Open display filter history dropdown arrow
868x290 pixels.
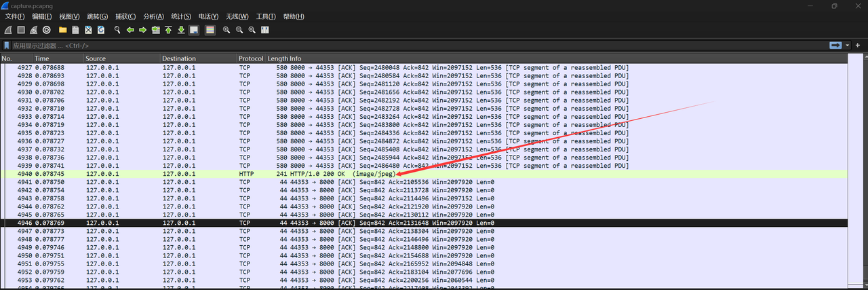click(848, 46)
